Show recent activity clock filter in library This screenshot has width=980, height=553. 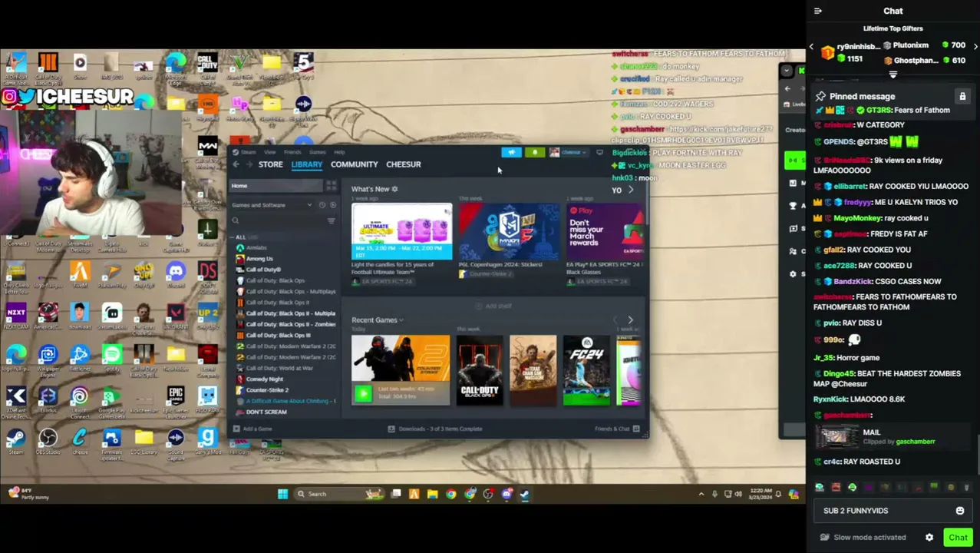(x=322, y=205)
